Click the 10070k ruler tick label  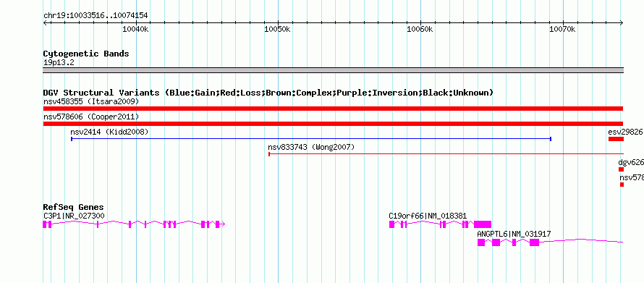[562, 29]
